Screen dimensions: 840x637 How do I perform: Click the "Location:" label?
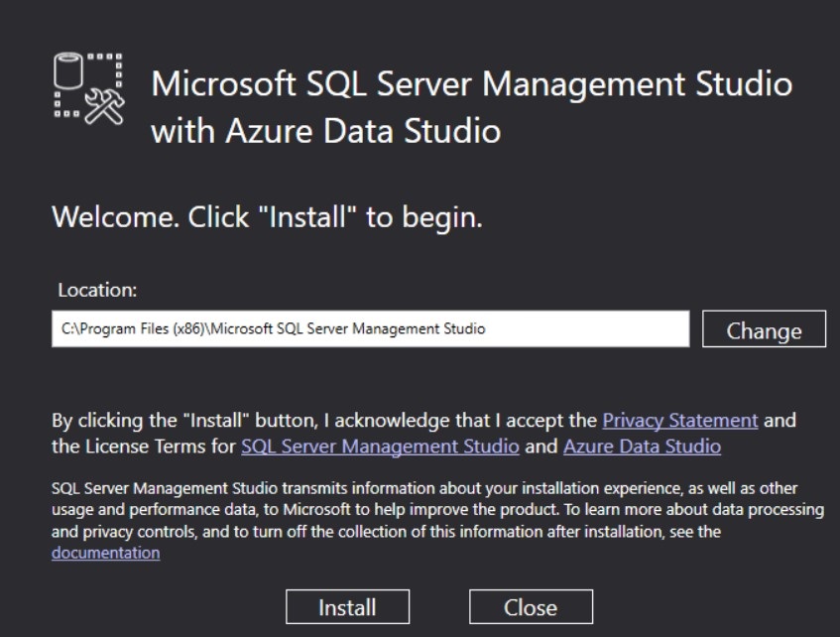[97, 290]
